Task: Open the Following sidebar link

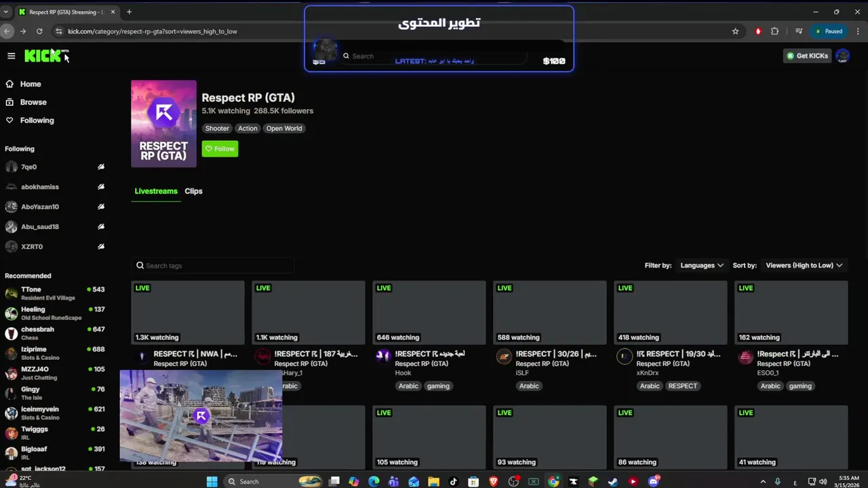Action: coord(37,121)
